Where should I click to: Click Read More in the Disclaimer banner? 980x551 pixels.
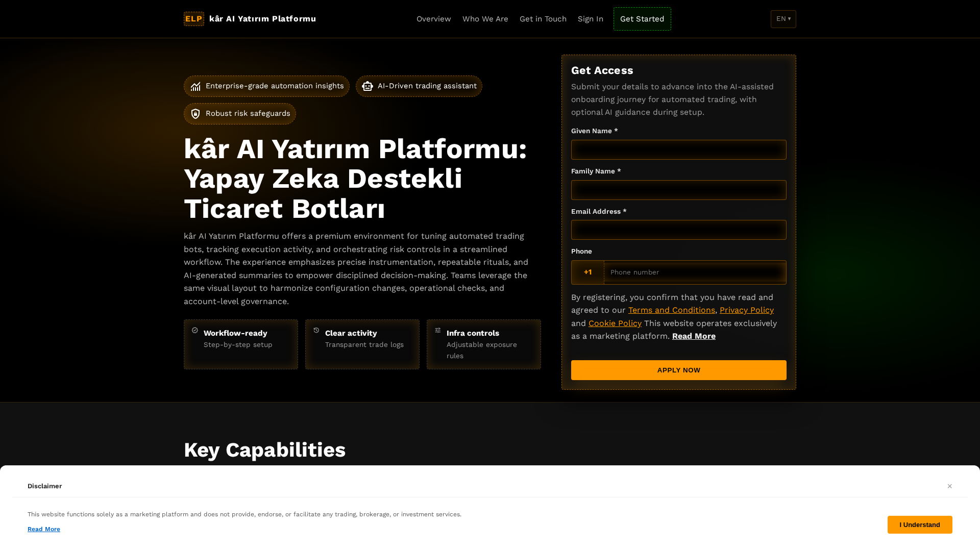pos(44,529)
